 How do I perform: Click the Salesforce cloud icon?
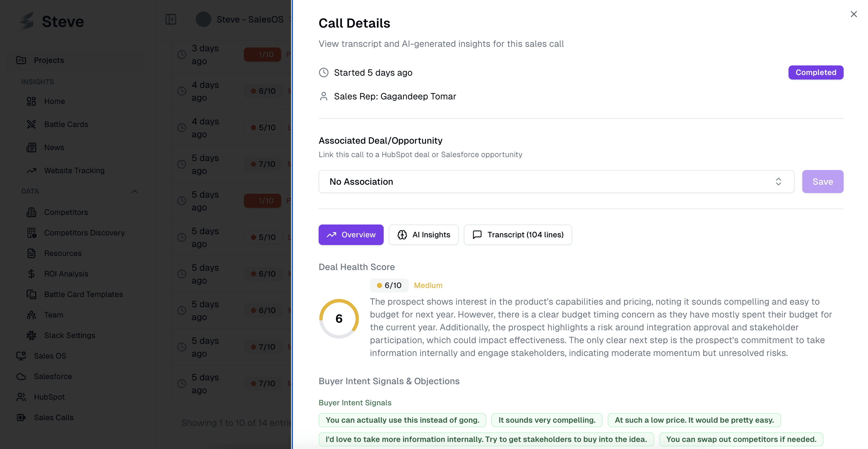[x=21, y=376]
